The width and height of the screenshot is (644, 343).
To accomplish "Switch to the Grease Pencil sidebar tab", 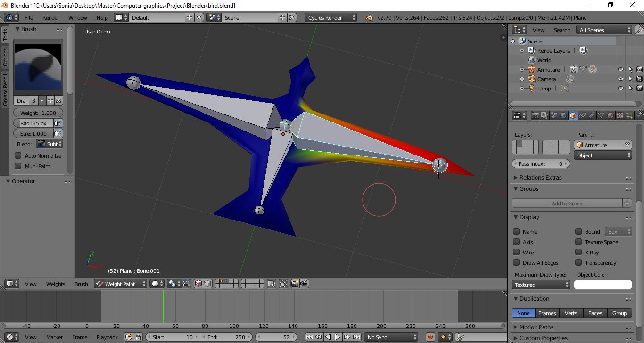I will tap(5, 90).
